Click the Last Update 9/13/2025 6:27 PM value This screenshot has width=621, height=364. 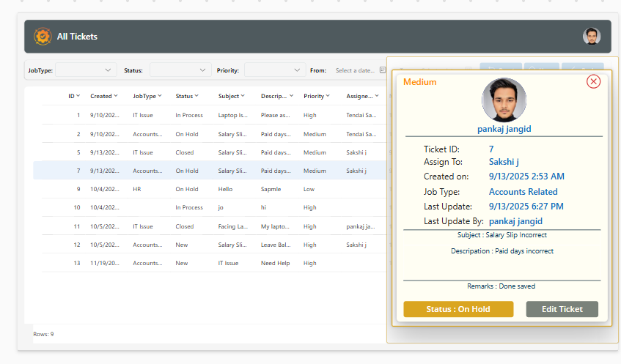(x=526, y=206)
